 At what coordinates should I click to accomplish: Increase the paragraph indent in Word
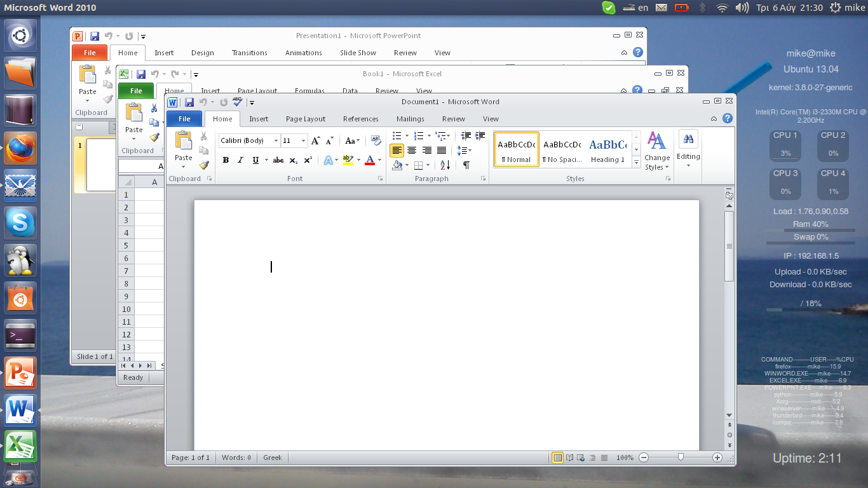point(480,136)
